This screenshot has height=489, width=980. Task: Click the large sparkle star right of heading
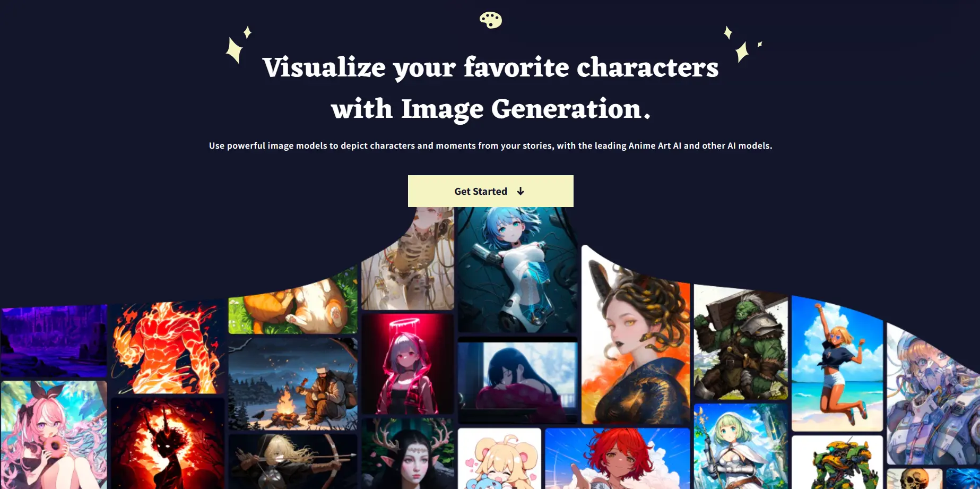tap(742, 52)
